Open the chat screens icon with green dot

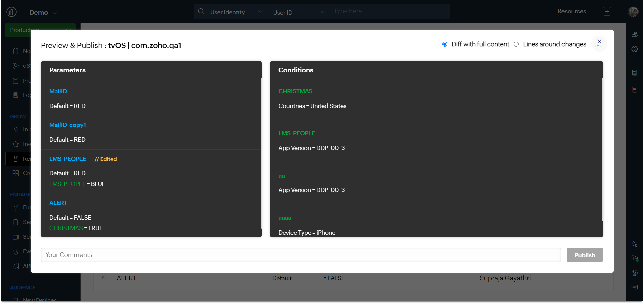(635, 258)
